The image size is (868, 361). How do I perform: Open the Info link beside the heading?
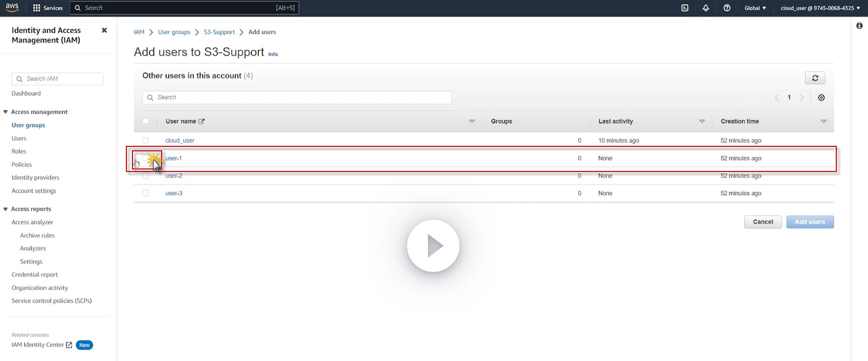point(273,54)
